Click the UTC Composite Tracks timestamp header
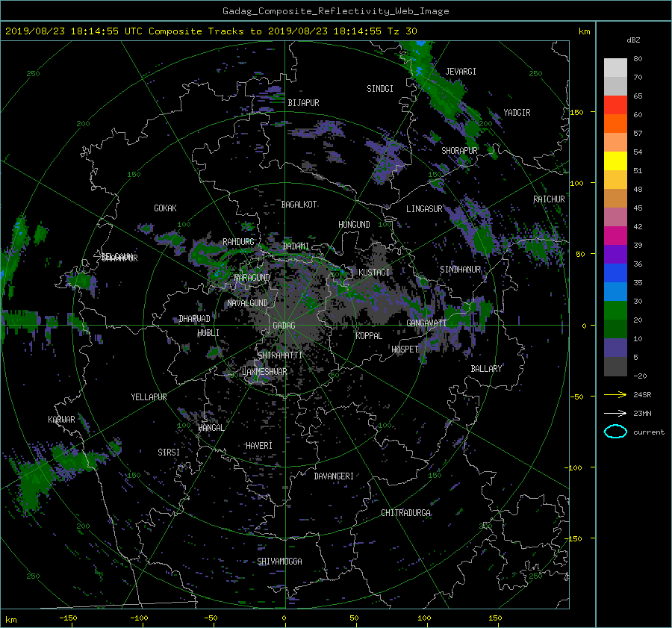The width and height of the screenshot is (672, 628). point(211,31)
